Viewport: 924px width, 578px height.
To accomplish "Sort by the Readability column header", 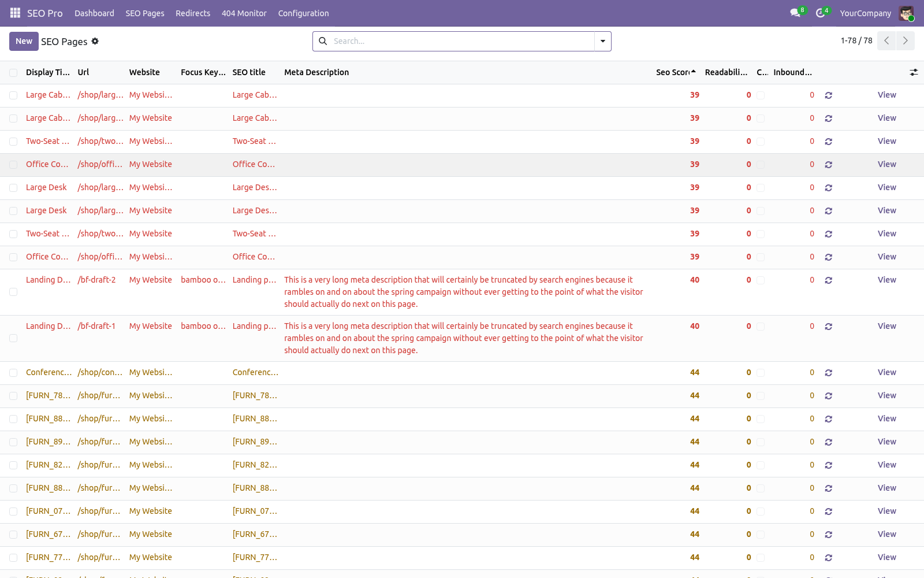I will pyautogui.click(x=726, y=72).
